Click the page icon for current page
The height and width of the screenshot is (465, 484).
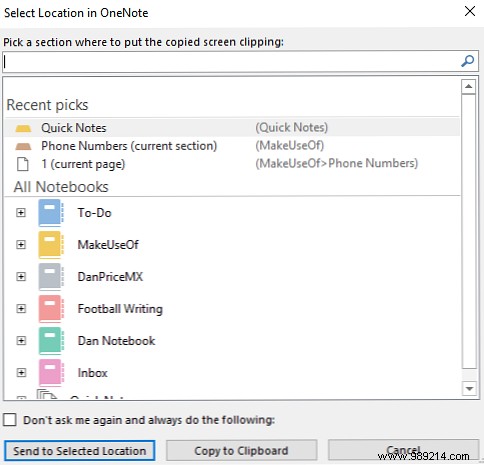pyautogui.click(x=23, y=164)
